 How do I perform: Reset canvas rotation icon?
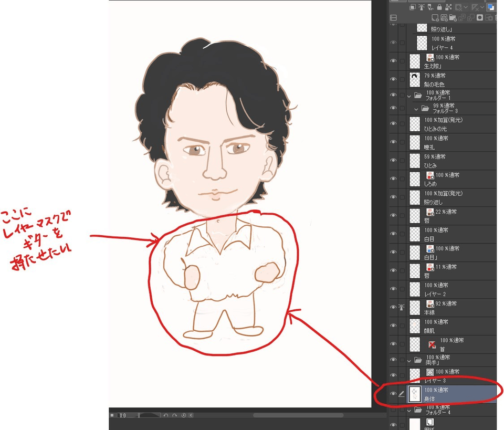[184, 415]
